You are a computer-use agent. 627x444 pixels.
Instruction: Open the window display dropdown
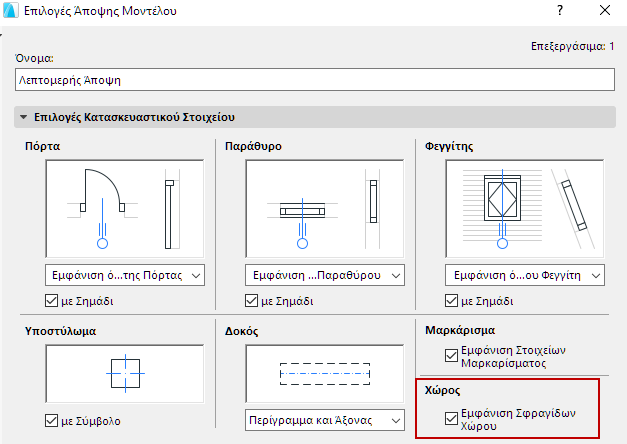click(x=325, y=275)
